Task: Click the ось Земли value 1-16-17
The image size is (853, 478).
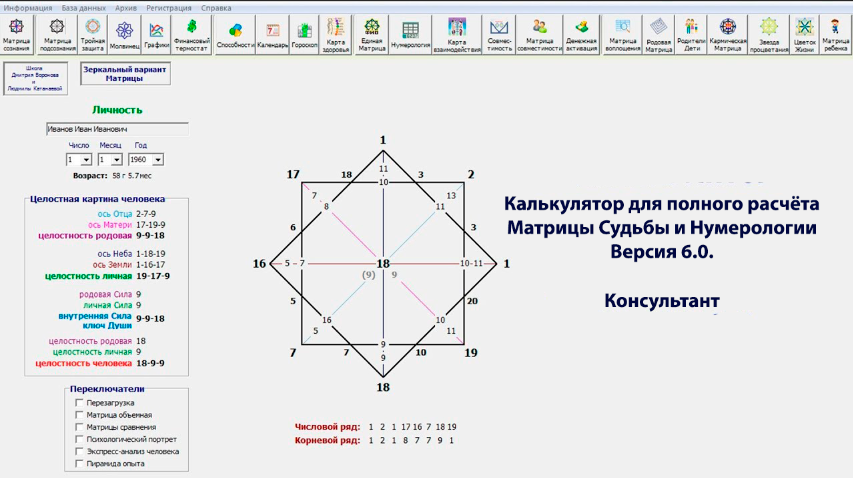Action: click(x=151, y=265)
